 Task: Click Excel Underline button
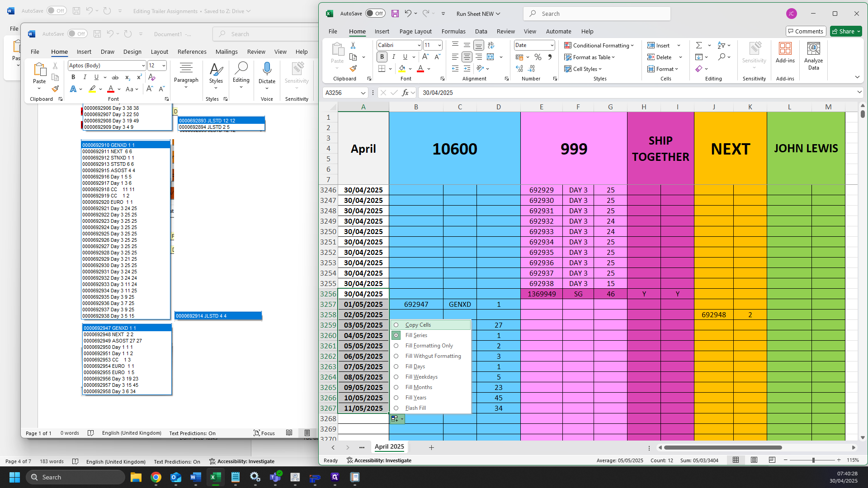(405, 57)
